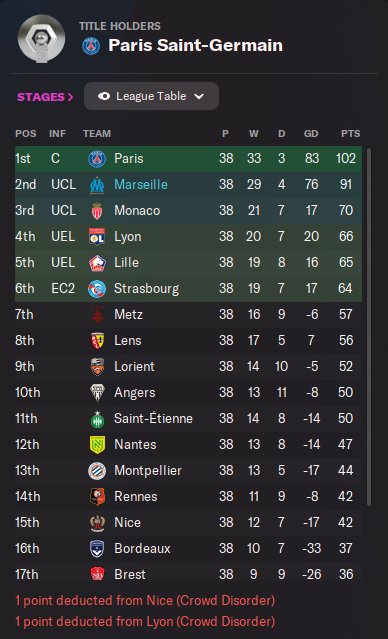Viewport: 388px width, 639px height.
Task: Expand the dropdown chevron next to League Table
Action: point(199,97)
